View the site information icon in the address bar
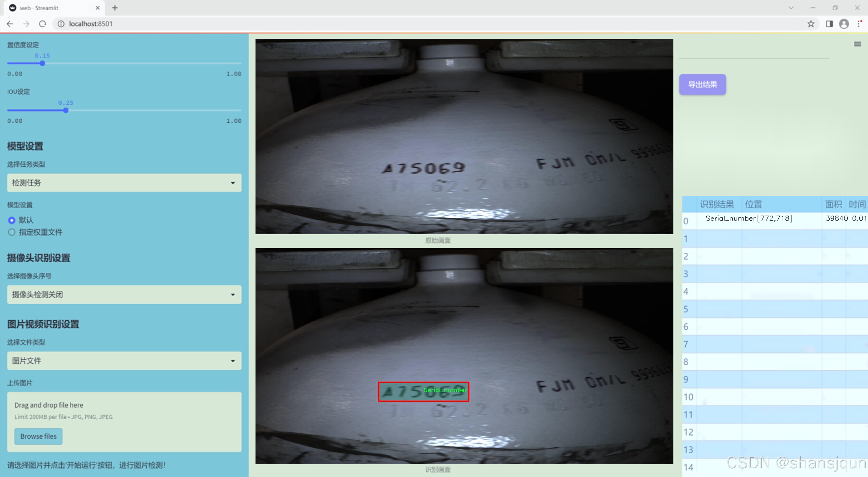 click(x=61, y=24)
